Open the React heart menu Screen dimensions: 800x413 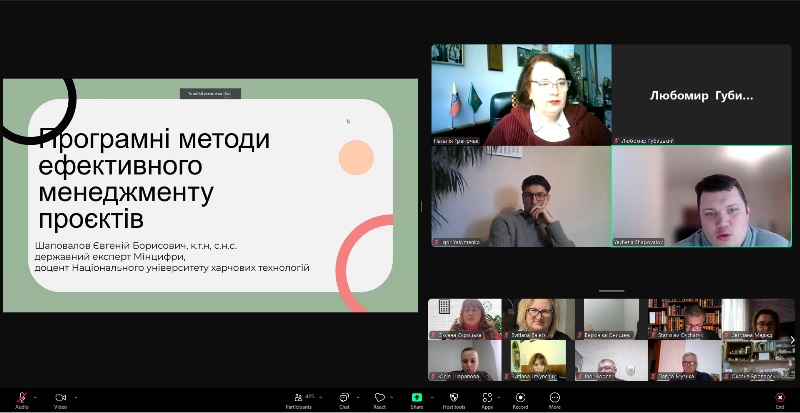380,397
